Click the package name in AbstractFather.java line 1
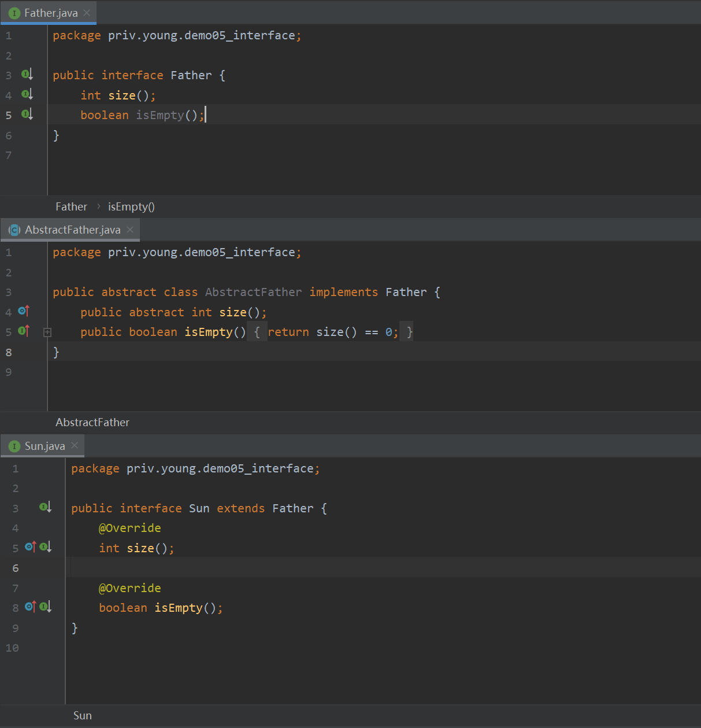This screenshot has width=701, height=728. 202,252
